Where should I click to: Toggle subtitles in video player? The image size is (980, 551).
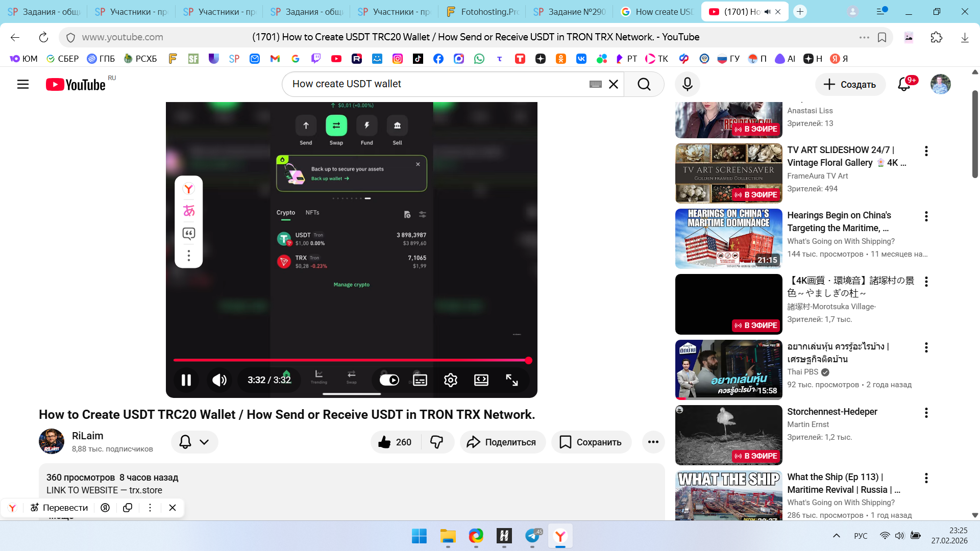420,380
